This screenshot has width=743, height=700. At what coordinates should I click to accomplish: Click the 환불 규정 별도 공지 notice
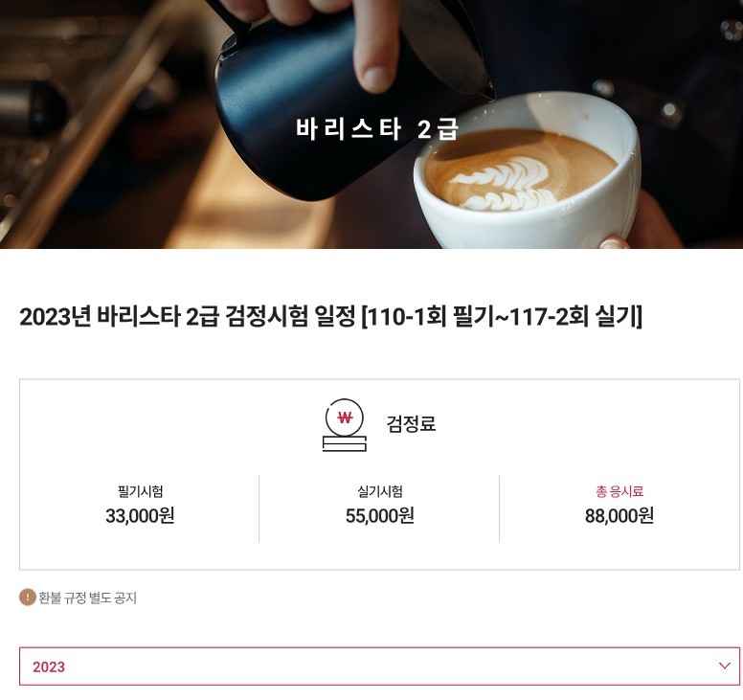point(88,598)
